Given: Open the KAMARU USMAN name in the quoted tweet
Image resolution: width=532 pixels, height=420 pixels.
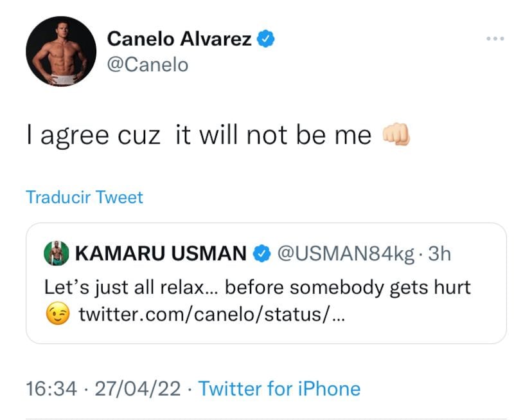Looking at the screenshot, I should coord(161,253).
